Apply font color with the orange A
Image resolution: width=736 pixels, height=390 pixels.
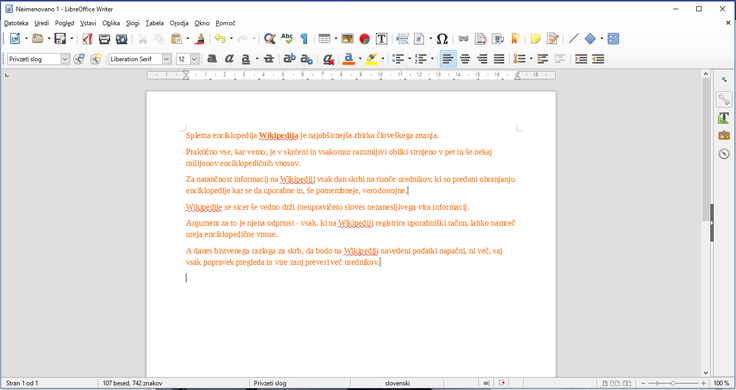[x=348, y=59]
